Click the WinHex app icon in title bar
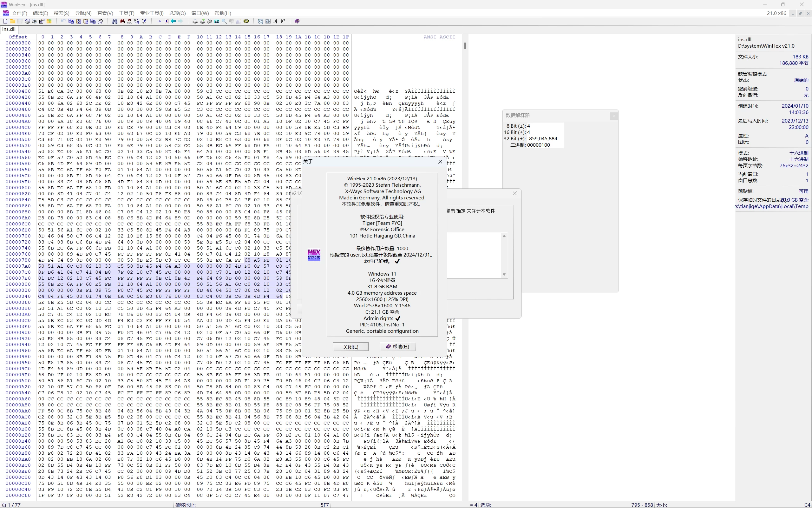This screenshot has height=508, width=812. point(4,4)
